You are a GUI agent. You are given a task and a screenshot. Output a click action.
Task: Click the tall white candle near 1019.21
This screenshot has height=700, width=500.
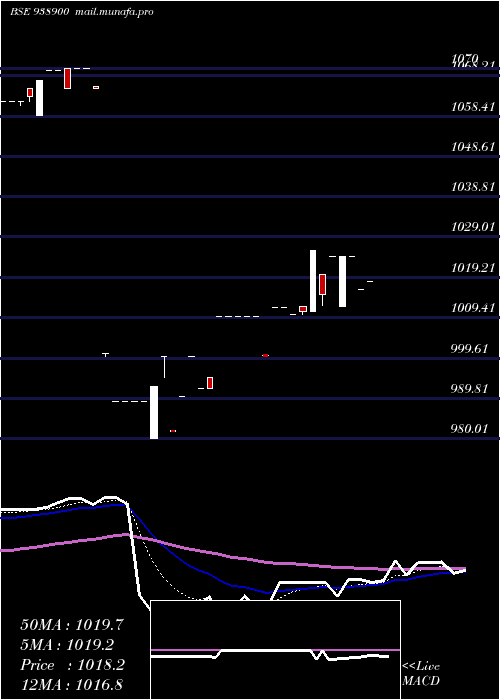point(313,281)
